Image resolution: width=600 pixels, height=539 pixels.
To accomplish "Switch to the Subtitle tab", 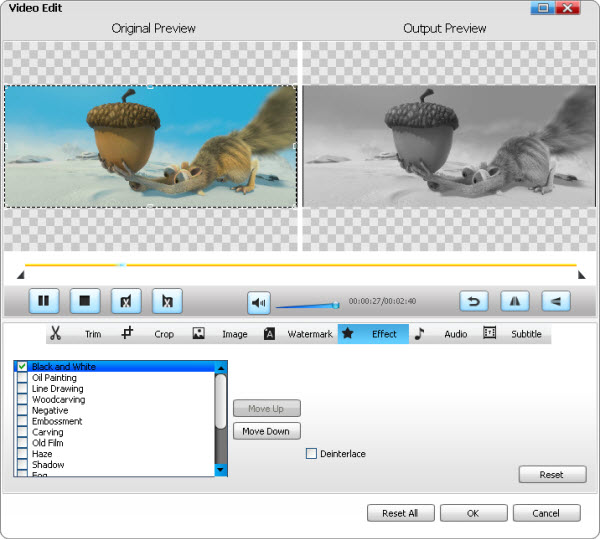I will 526,334.
